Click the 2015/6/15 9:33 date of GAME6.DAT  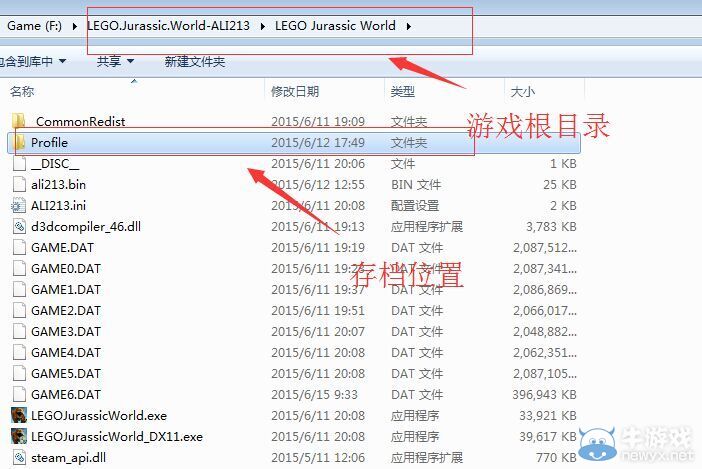coord(314,395)
